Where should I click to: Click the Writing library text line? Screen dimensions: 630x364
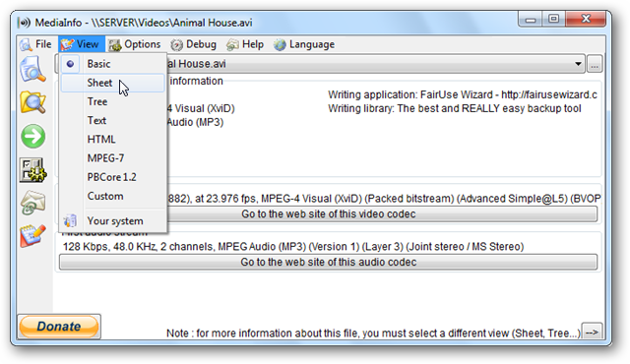pos(455,108)
